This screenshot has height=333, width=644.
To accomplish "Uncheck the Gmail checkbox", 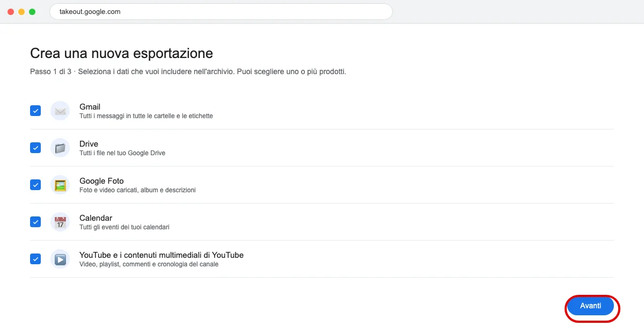I will (x=35, y=111).
